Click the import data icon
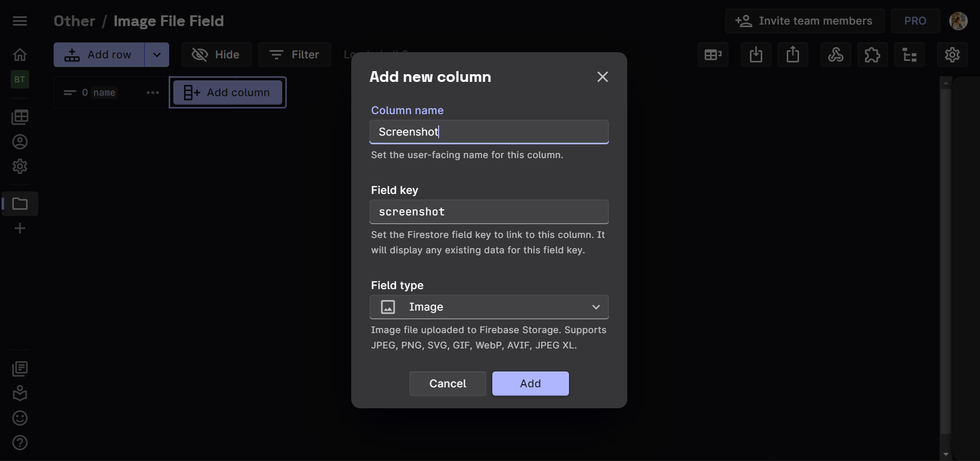Screen dimensions: 980x461 (x=756, y=55)
